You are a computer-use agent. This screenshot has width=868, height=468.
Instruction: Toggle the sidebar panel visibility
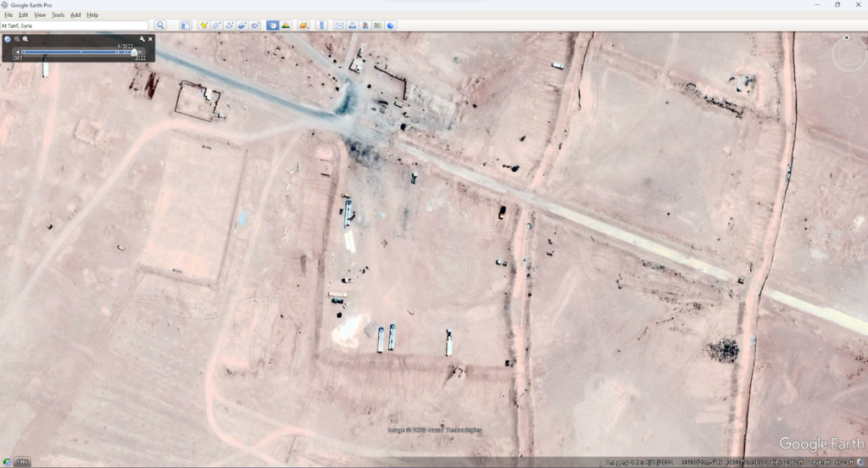186,25
